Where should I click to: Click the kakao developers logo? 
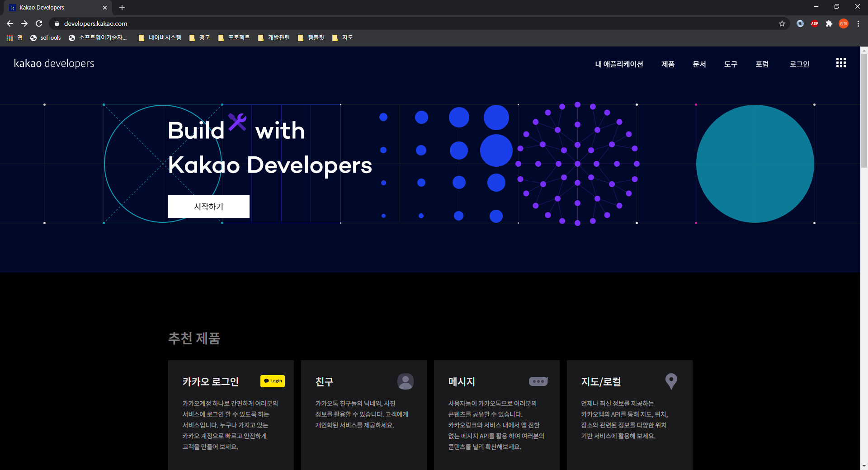click(54, 63)
